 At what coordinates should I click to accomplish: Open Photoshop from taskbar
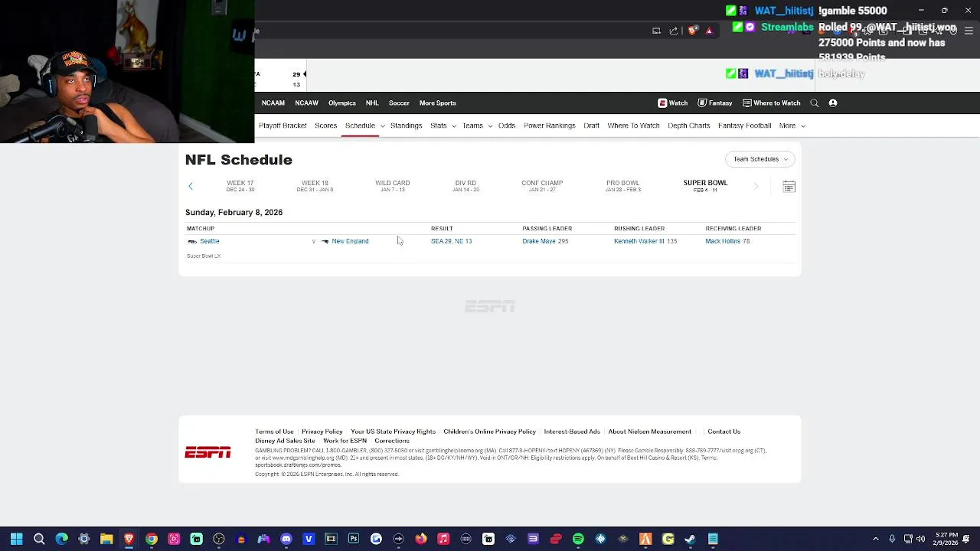coord(354,539)
